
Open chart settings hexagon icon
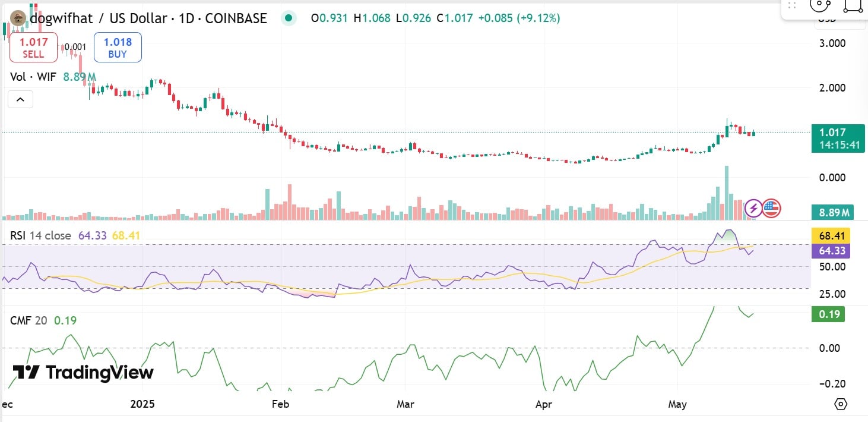pos(841,404)
